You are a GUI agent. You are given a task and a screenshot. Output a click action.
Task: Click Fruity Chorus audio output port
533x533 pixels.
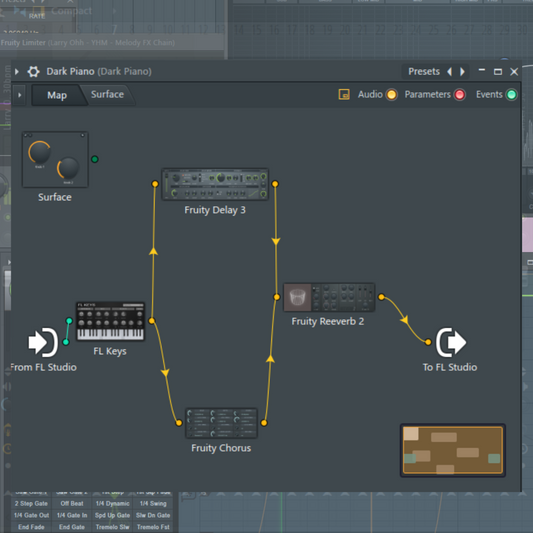(x=264, y=423)
